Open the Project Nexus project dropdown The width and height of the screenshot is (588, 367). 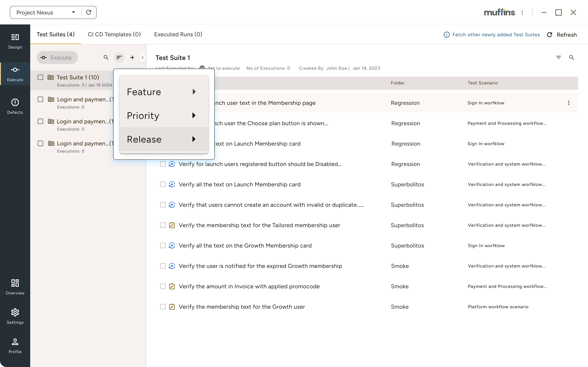click(73, 12)
